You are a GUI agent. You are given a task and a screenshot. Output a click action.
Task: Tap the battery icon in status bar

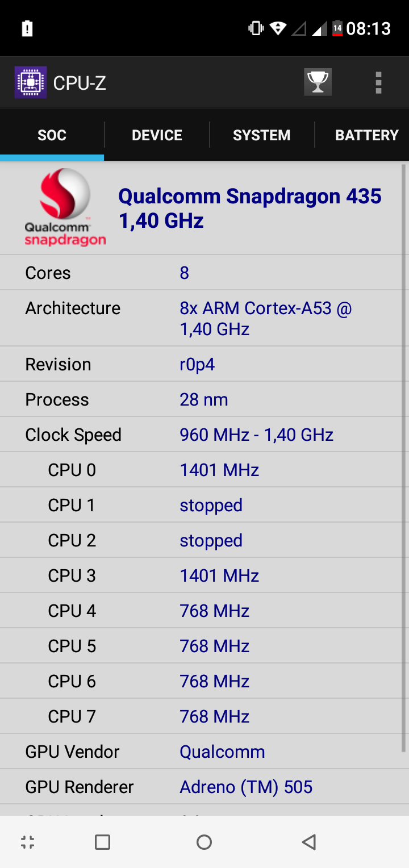(x=337, y=28)
